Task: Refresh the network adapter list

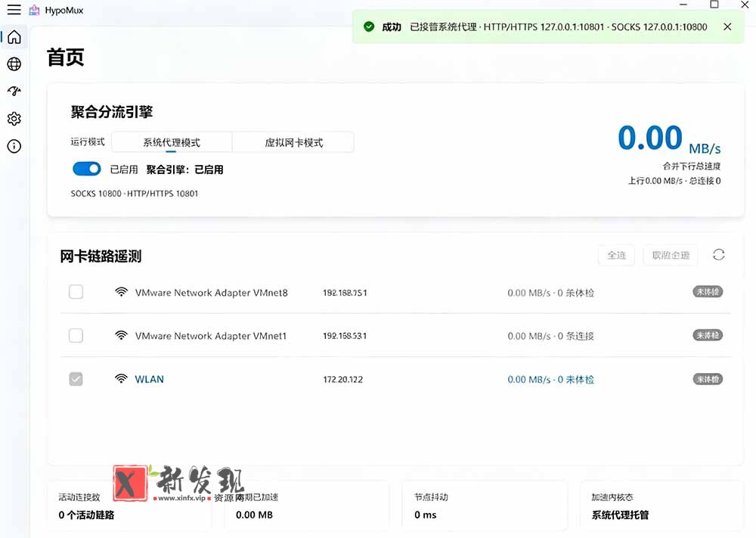Action: [x=718, y=255]
